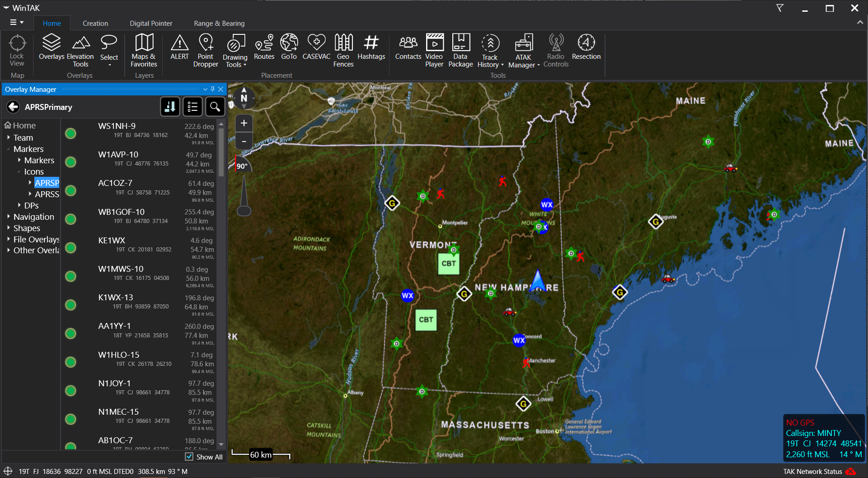Pin the Overlay Manager panel
Viewport: 868px width, 478px height.
tap(212, 89)
